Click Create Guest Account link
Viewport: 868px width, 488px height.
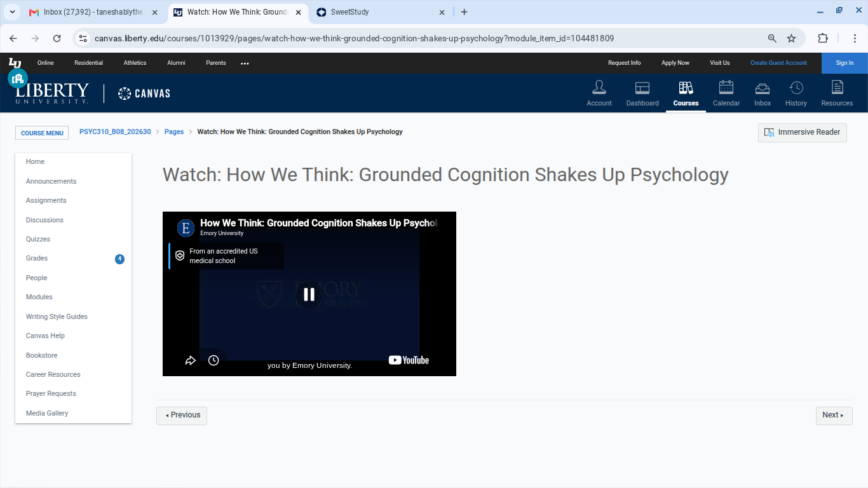pyautogui.click(x=778, y=63)
